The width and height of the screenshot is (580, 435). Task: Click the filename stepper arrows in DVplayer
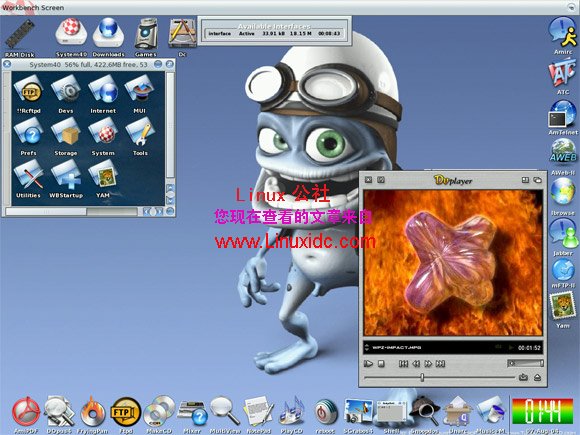367,347
